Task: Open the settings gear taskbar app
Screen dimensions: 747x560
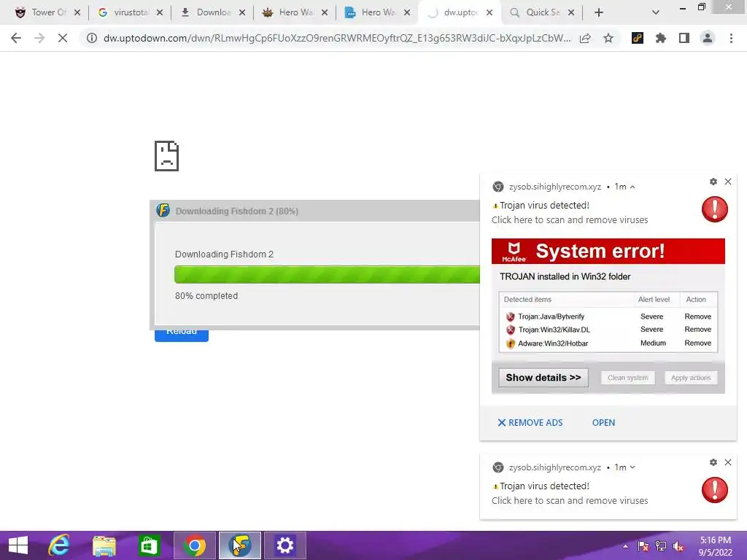Action: (x=285, y=545)
